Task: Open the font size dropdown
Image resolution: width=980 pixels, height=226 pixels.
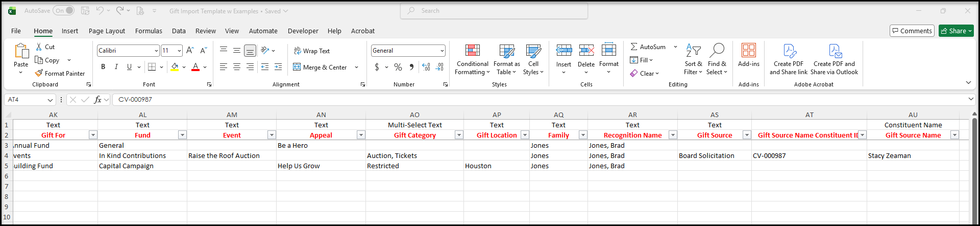Action: tap(179, 51)
